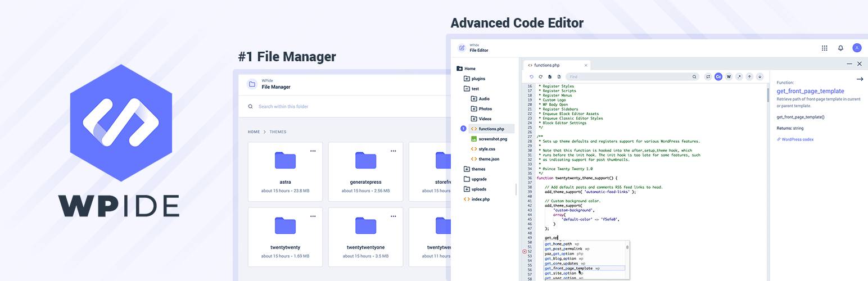Click the undo icon in editor toolbar
868x281 pixels.
(x=532, y=76)
